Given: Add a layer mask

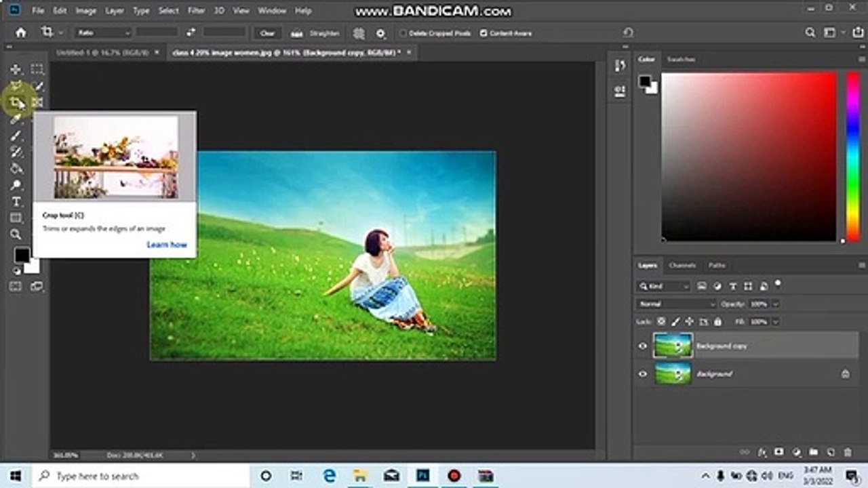Looking at the screenshot, I should click(779, 452).
